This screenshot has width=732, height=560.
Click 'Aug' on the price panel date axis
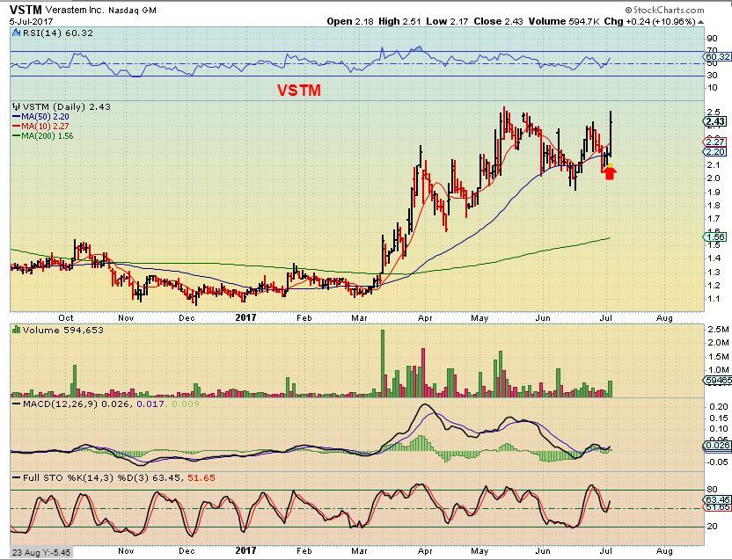[x=664, y=318]
